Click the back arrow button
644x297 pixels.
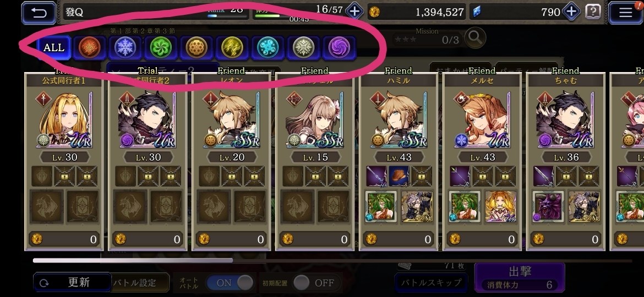coord(39,13)
